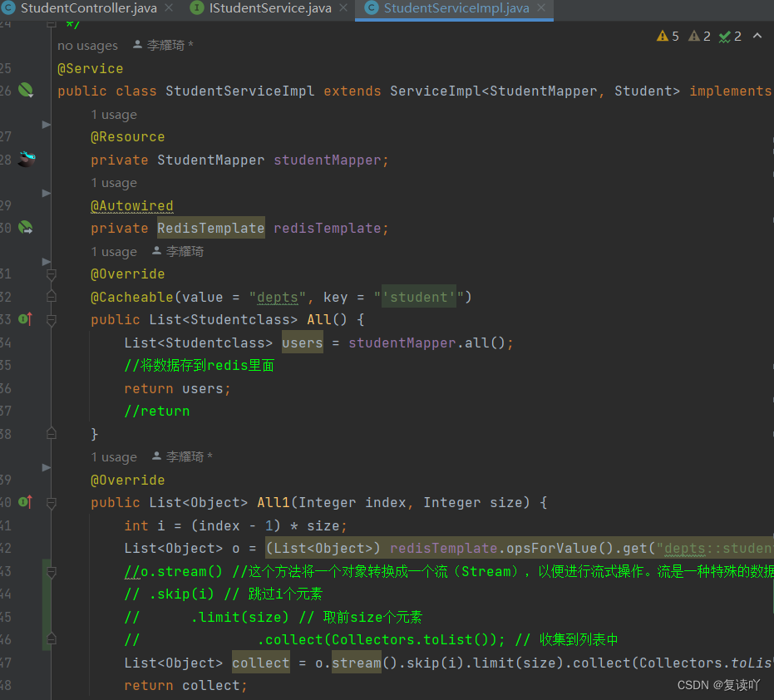The image size is (774, 700).
Task: Click the @Autowired annotation
Action: 132,205
